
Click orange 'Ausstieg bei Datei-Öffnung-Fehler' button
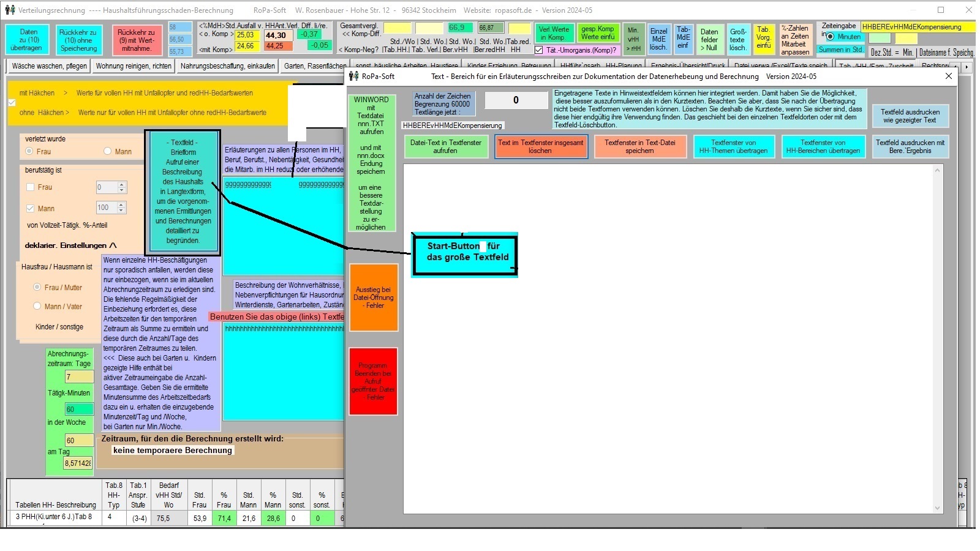tap(374, 298)
